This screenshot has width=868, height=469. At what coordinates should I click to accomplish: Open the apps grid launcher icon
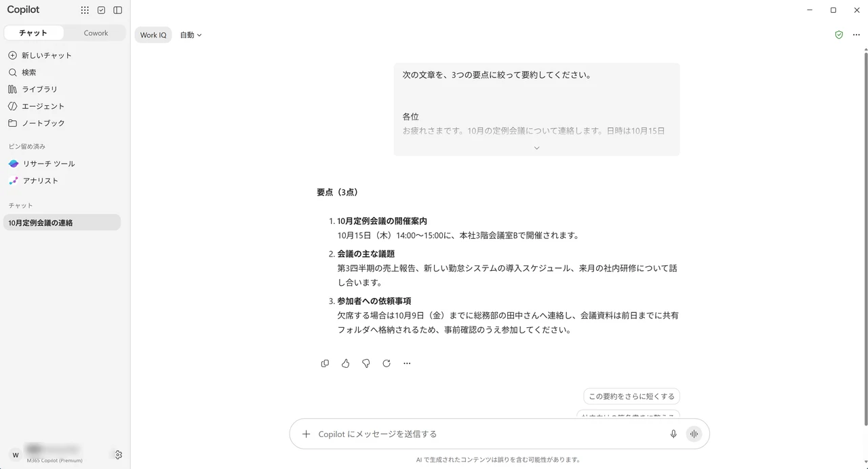click(85, 10)
